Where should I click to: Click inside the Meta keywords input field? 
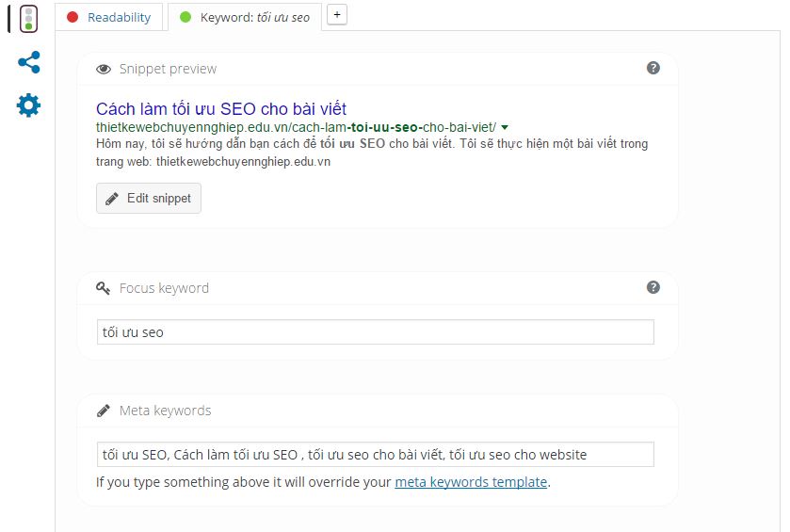click(x=375, y=455)
